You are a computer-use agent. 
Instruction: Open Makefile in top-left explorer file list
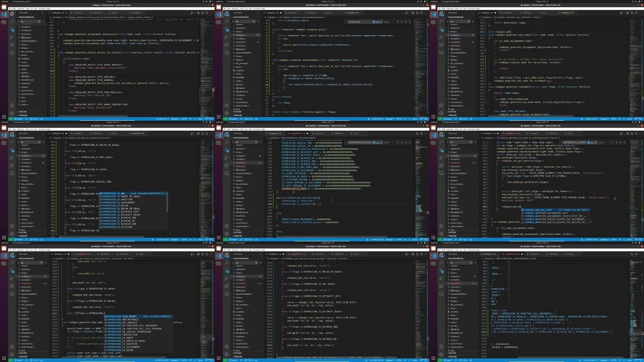coord(25,66)
